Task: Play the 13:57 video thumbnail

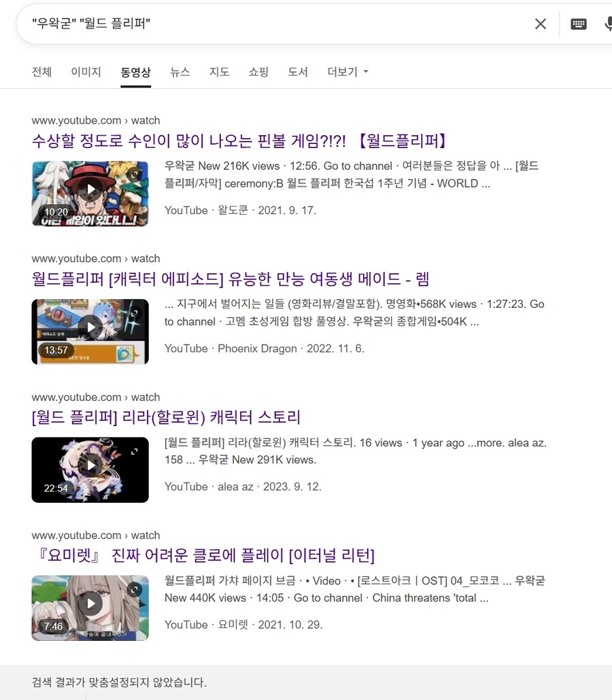Action: pyautogui.click(x=90, y=332)
